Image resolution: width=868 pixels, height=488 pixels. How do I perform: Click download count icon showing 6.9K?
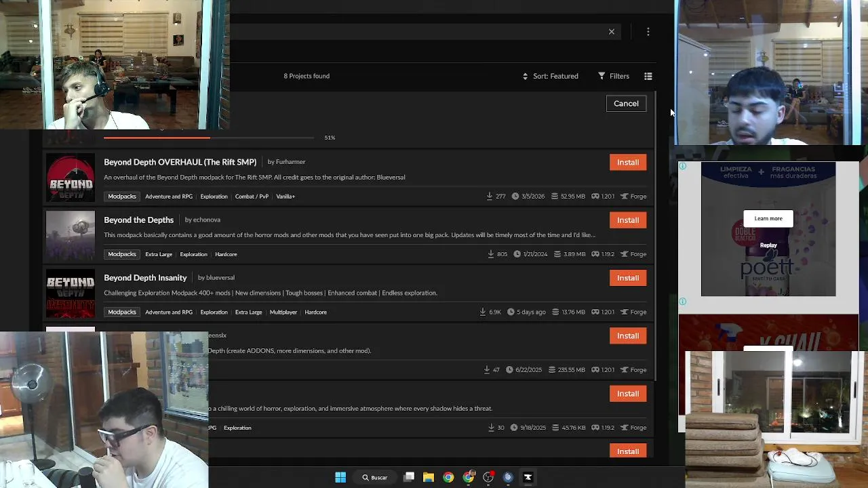pos(483,312)
